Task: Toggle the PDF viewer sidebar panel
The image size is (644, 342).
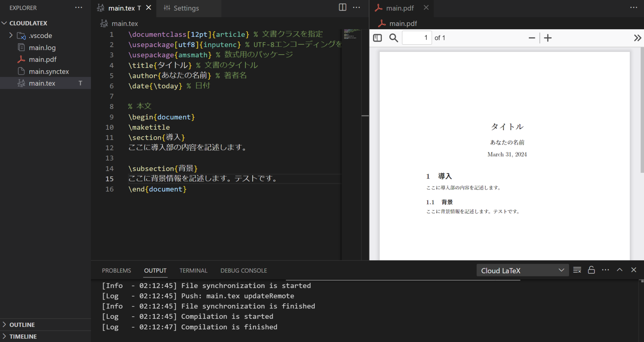Action: tap(377, 38)
